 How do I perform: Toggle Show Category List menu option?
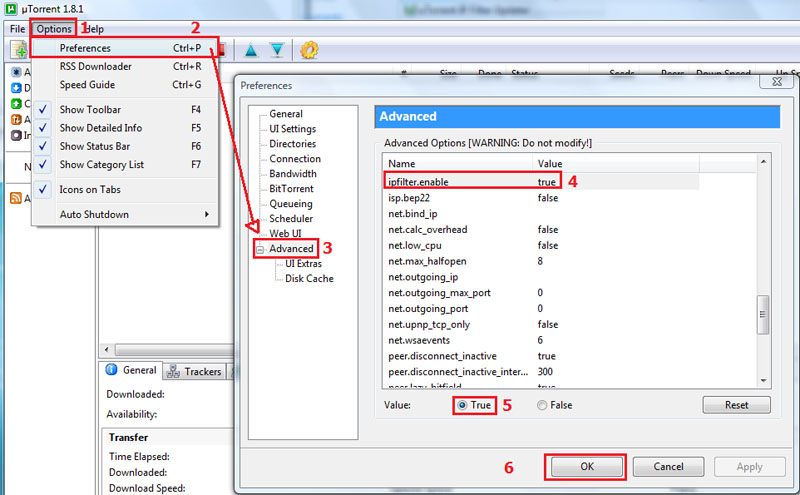[125, 165]
